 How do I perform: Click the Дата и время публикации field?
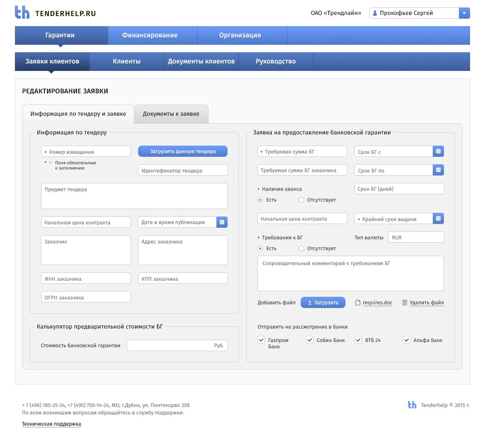pyautogui.click(x=177, y=222)
